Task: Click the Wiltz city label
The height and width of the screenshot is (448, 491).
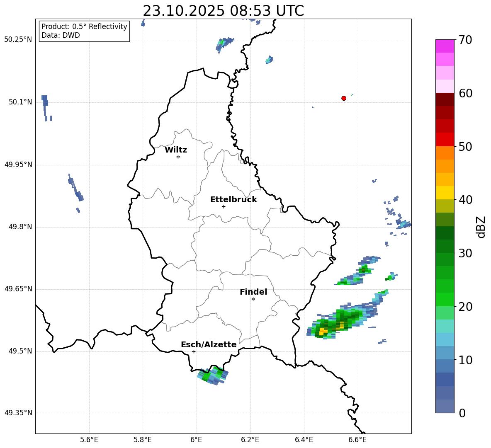Action: 176,150
